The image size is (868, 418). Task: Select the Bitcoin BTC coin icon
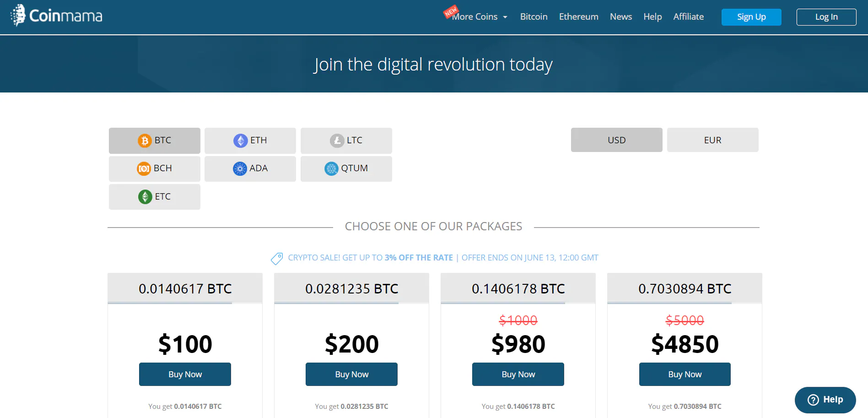[145, 141]
